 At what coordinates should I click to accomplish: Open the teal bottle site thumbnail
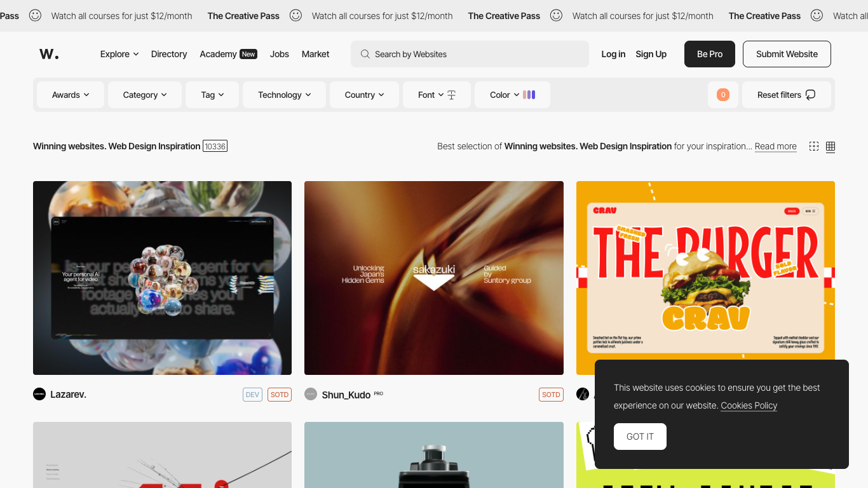[x=434, y=455]
